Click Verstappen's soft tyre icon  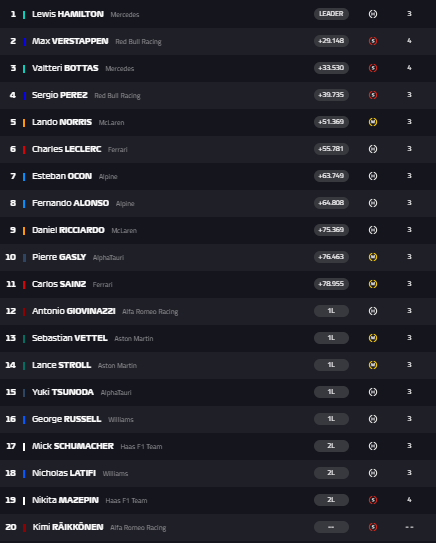click(x=373, y=41)
